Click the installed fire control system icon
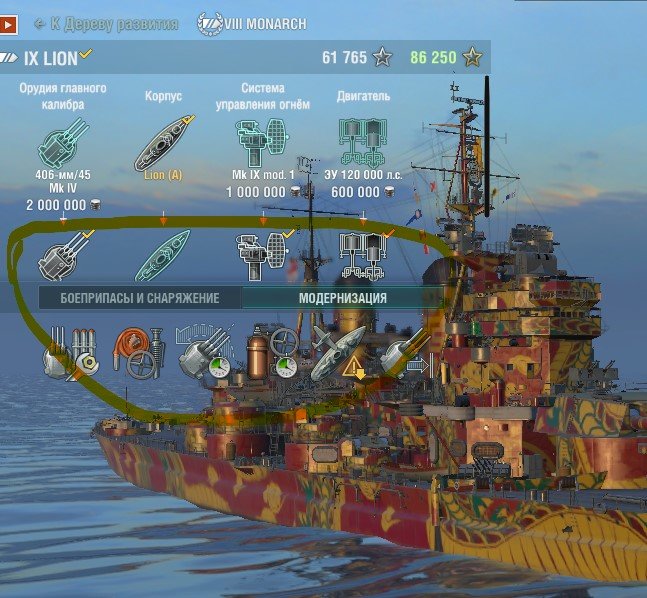The image size is (647, 598). pos(263,255)
